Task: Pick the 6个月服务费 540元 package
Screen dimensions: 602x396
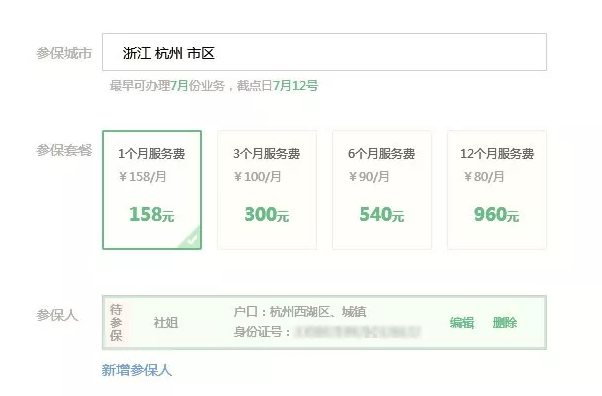Action: (382, 190)
